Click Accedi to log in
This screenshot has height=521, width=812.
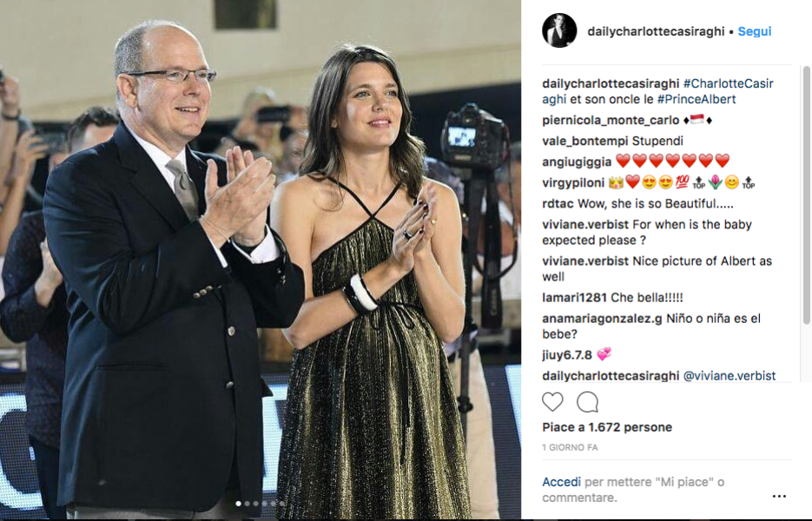tap(561, 482)
